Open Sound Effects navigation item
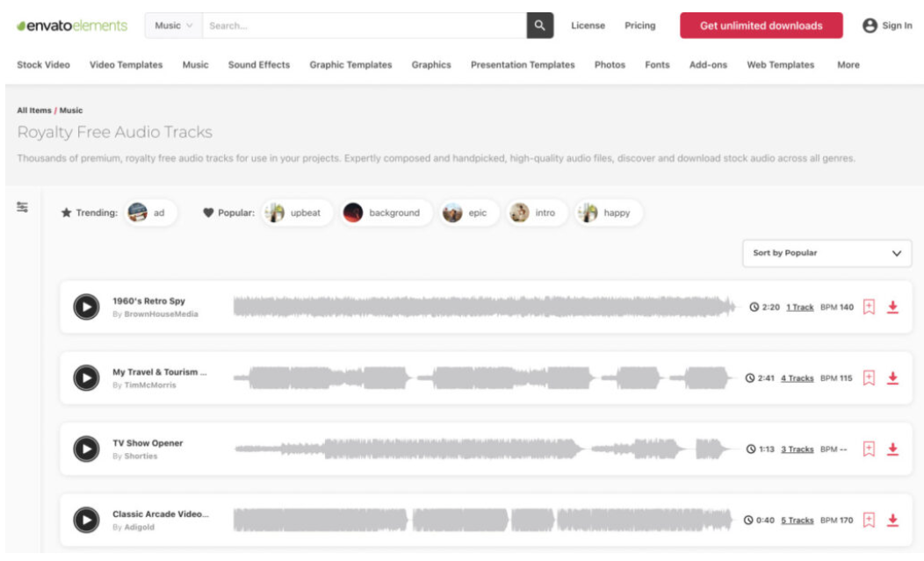The image size is (924, 561). click(x=259, y=65)
